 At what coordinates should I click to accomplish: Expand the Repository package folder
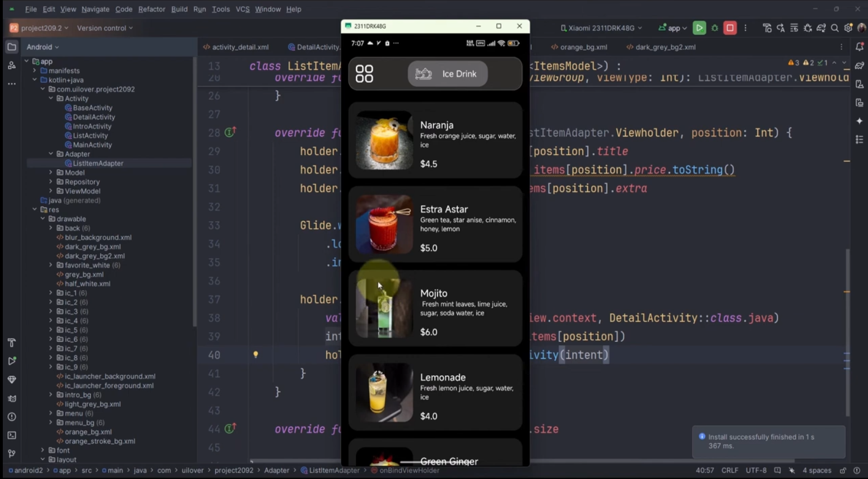coord(51,182)
